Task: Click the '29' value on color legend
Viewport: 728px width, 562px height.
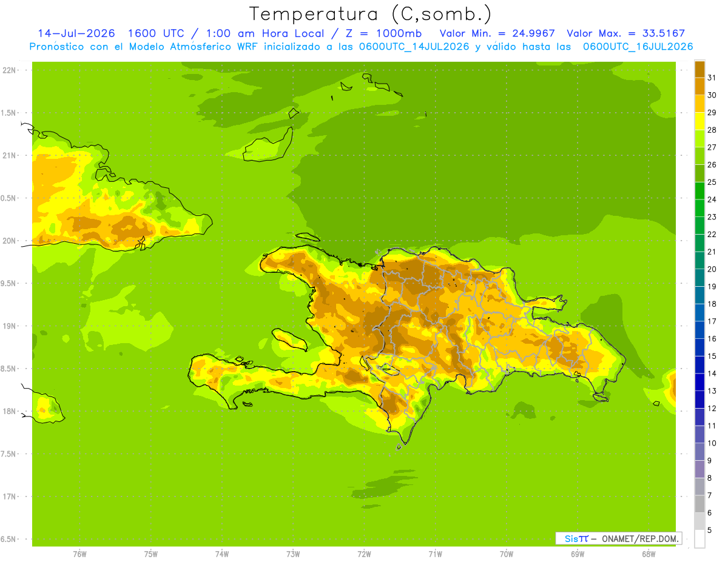Action: [712, 112]
